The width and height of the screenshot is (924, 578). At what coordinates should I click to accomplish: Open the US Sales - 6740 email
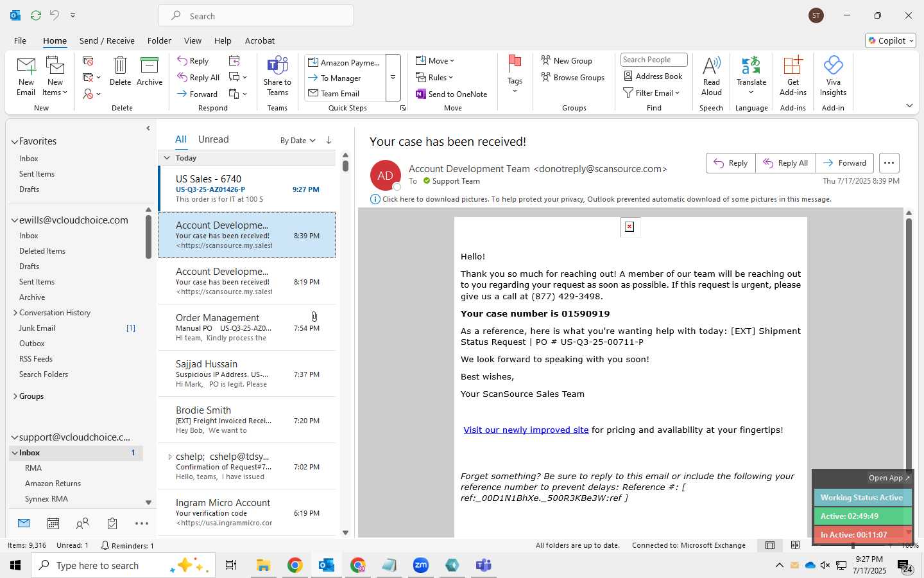[247, 189]
